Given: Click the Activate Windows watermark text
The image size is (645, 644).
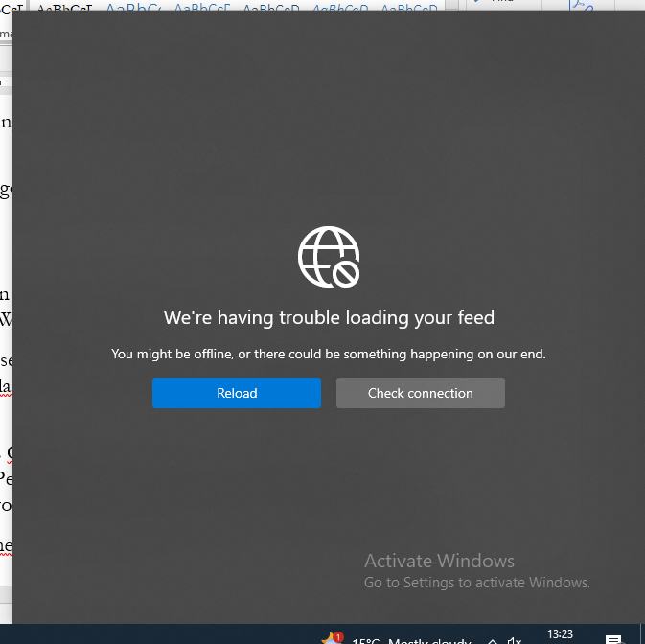Looking at the screenshot, I should [439, 562].
